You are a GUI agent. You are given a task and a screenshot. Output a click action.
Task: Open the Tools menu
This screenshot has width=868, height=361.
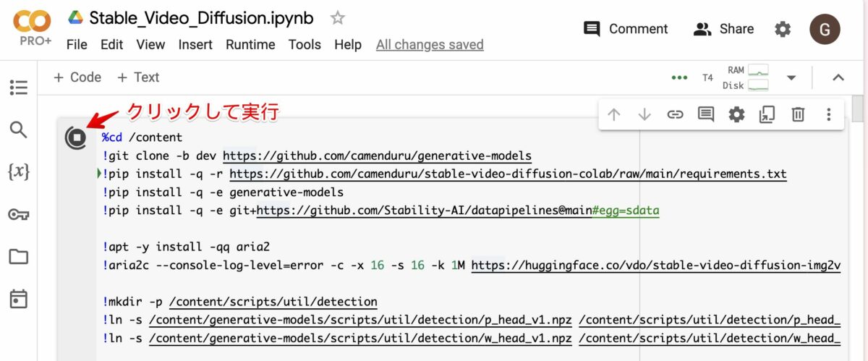[305, 45]
